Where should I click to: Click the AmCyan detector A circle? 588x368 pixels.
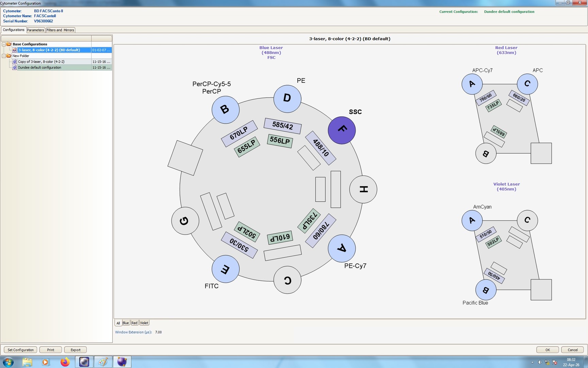tap(472, 220)
